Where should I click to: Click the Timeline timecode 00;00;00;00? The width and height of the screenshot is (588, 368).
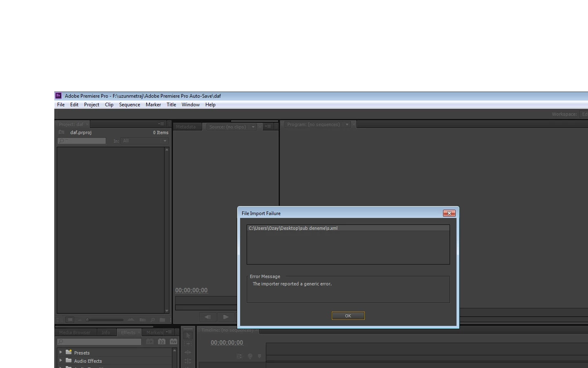tap(227, 343)
